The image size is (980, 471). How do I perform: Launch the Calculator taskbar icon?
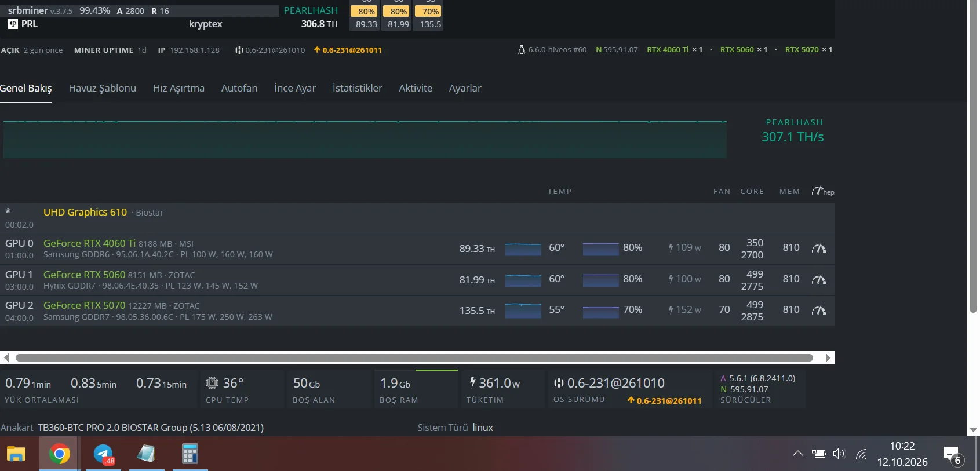(x=190, y=454)
